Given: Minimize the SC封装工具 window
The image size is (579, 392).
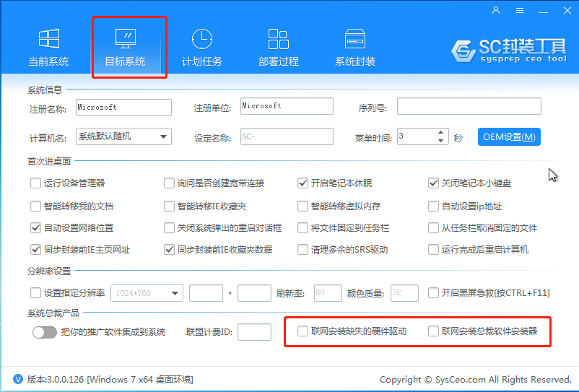Looking at the screenshot, I should pos(543,11).
